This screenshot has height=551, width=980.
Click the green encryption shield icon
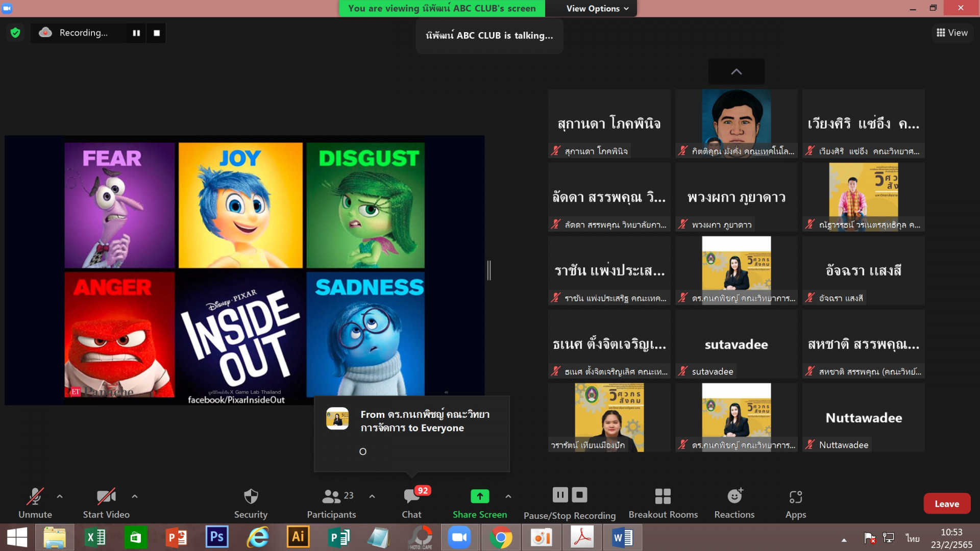(15, 33)
